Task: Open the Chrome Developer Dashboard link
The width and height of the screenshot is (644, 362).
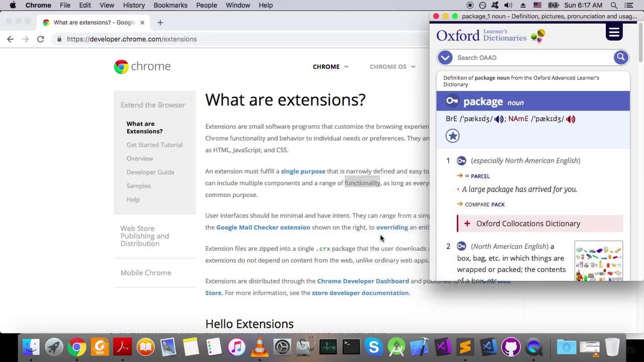Action: click(x=363, y=281)
